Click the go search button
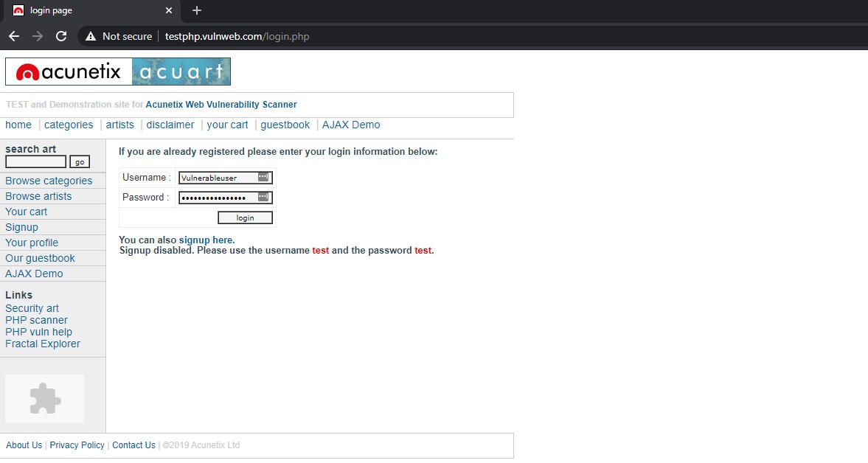868x463 pixels. [80, 161]
